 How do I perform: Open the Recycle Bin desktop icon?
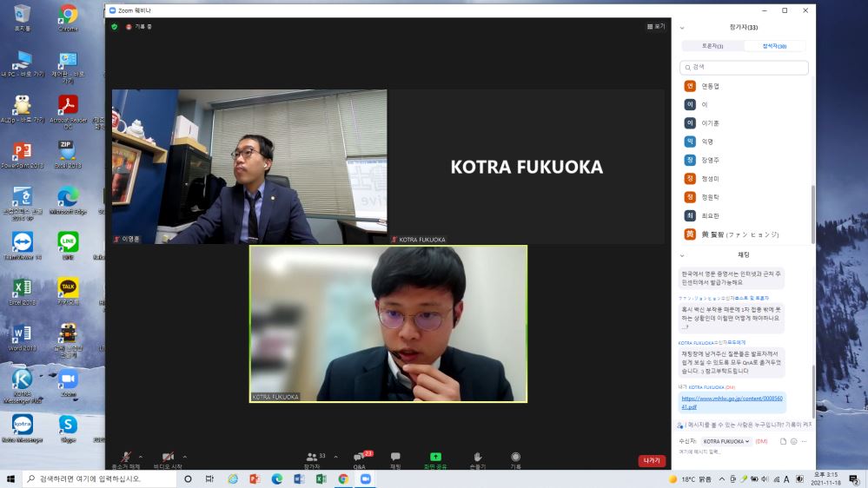(x=22, y=18)
